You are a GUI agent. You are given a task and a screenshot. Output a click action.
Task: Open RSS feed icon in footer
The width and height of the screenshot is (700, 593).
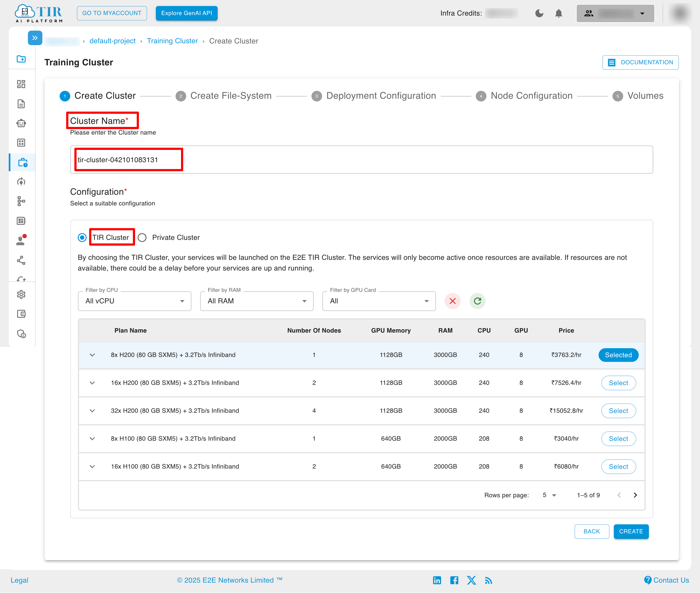tap(489, 581)
